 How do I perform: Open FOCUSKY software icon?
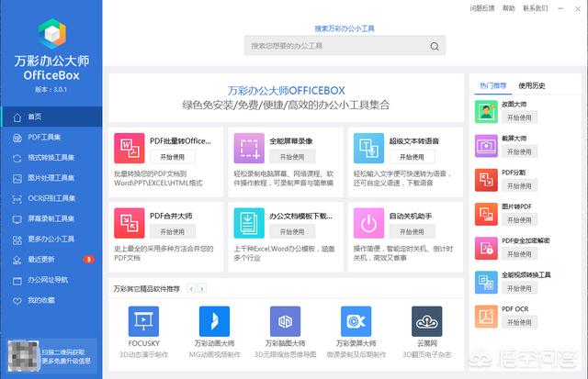coord(143,321)
